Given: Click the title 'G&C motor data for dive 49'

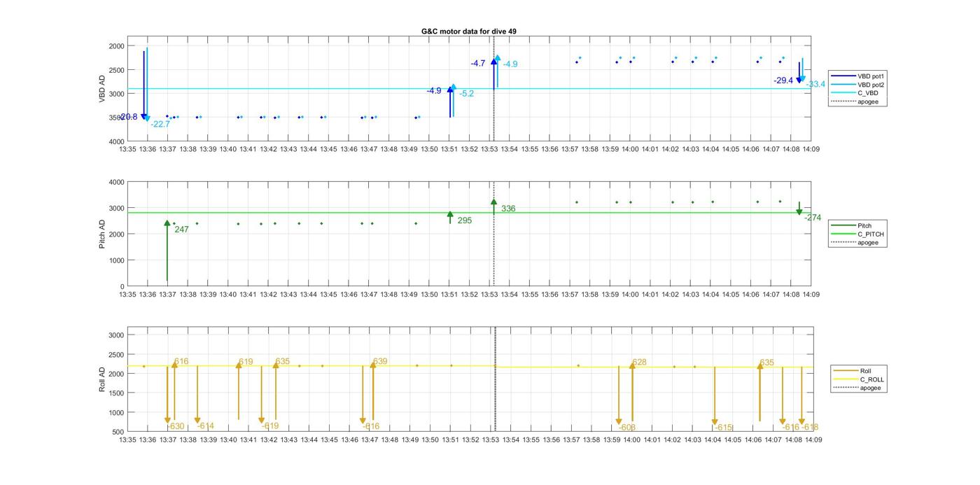Looking at the screenshot, I should pos(469,31).
